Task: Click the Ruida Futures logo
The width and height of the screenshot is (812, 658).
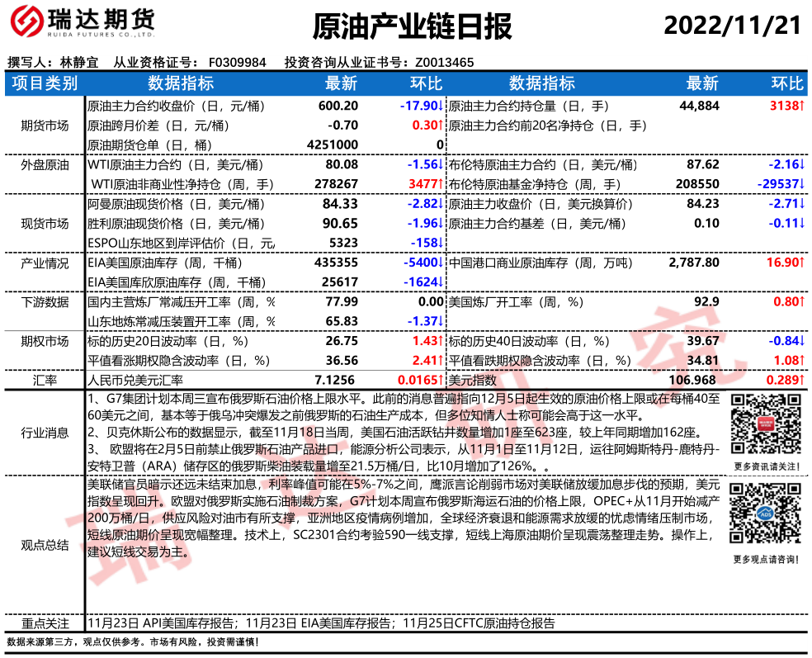Action: pos(79,26)
